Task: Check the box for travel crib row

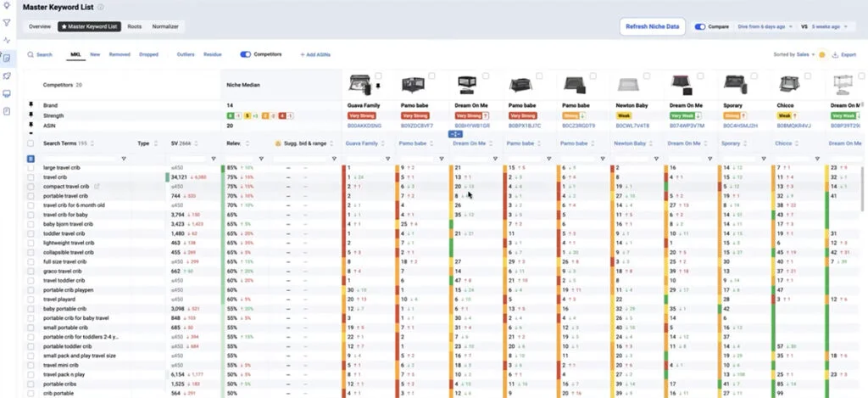Action: [x=31, y=177]
